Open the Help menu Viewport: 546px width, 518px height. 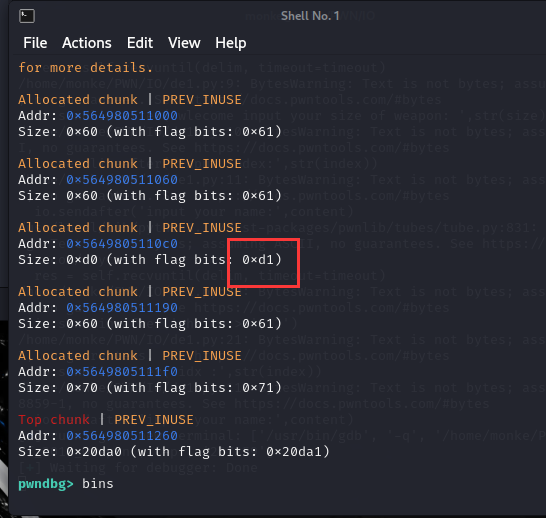(231, 44)
